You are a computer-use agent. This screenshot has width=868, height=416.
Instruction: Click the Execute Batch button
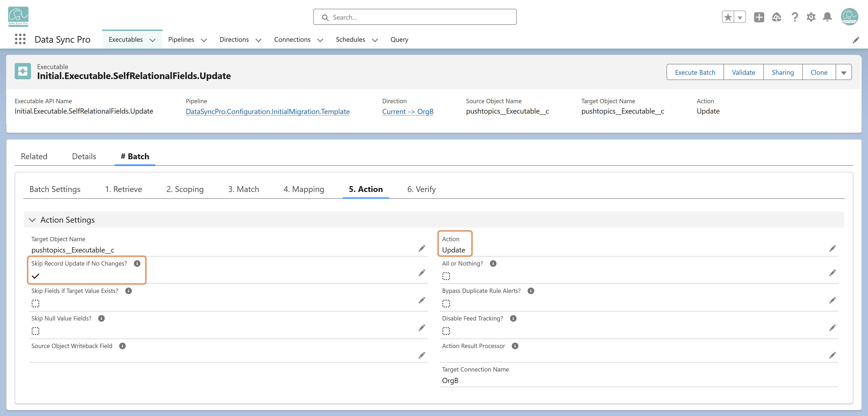click(x=695, y=72)
